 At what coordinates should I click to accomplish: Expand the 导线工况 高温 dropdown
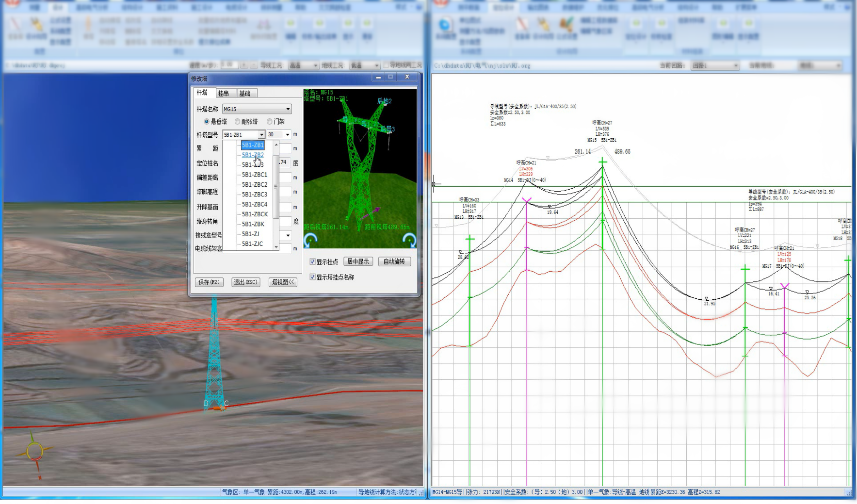pos(315,65)
